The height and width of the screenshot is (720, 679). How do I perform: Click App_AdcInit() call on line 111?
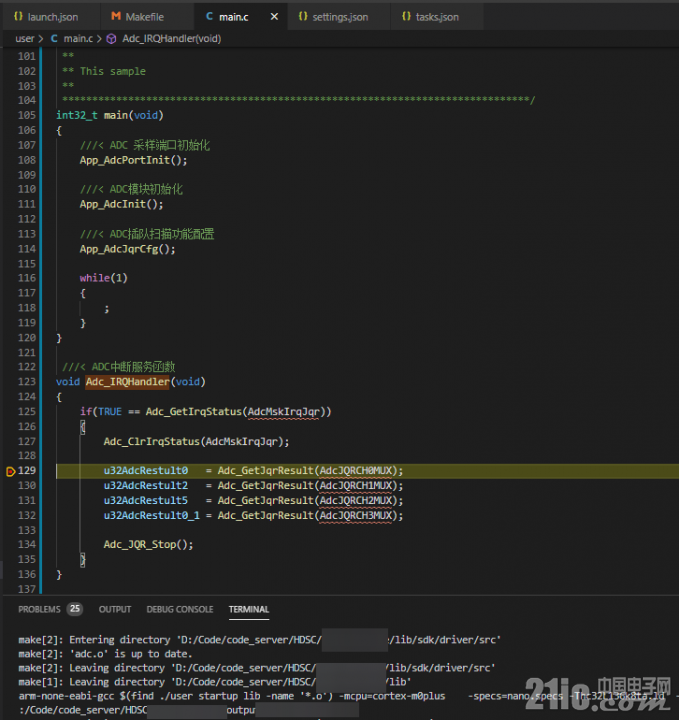121,204
